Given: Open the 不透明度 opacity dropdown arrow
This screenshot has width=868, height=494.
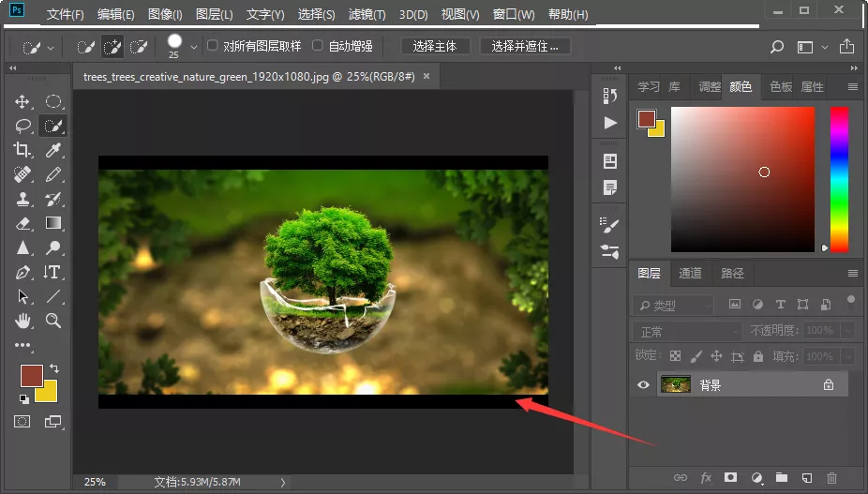Looking at the screenshot, I should (848, 331).
